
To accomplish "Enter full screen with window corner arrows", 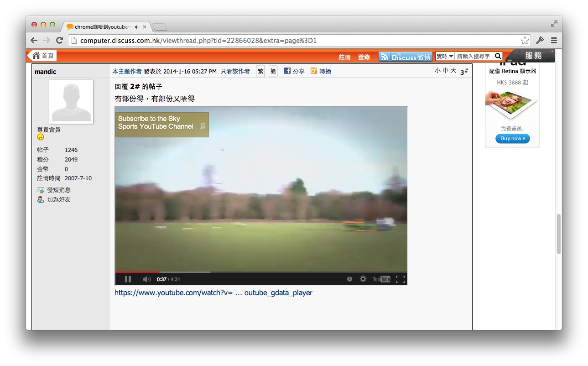I will pyautogui.click(x=554, y=23).
